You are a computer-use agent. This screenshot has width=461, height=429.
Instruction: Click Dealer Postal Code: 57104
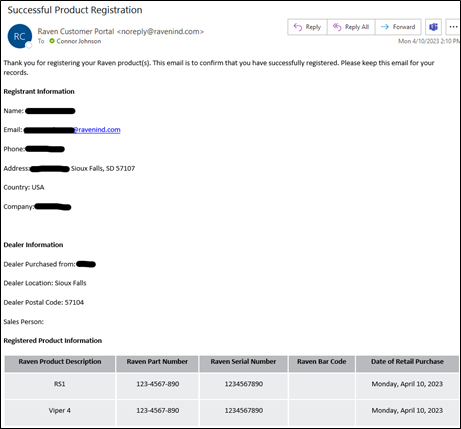(x=44, y=302)
